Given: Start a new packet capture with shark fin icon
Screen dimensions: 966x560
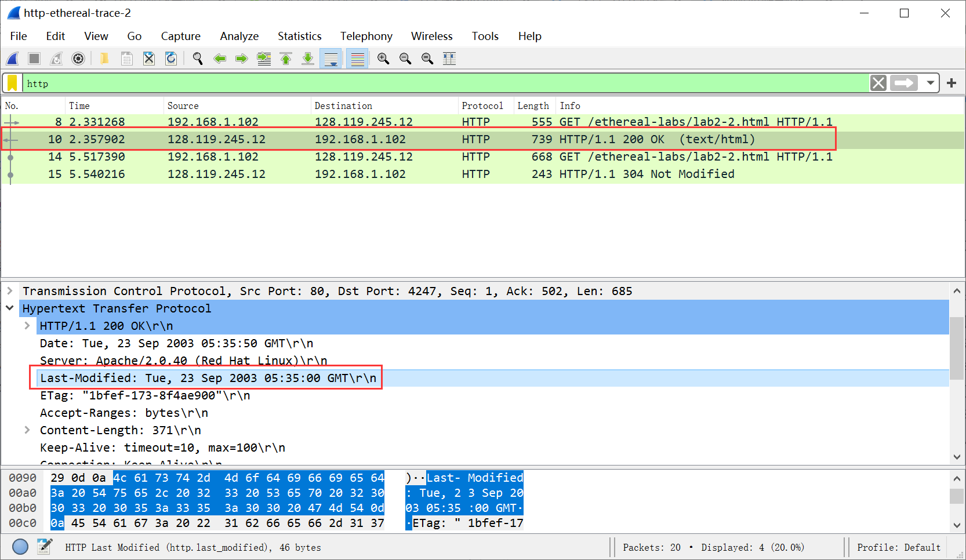Looking at the screenshot, I should [x=13, y=59].
